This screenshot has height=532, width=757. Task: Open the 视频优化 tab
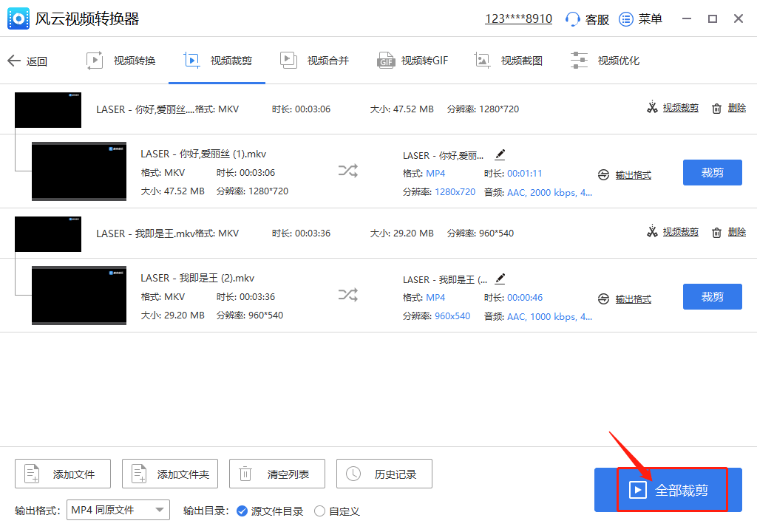(605, 61)
